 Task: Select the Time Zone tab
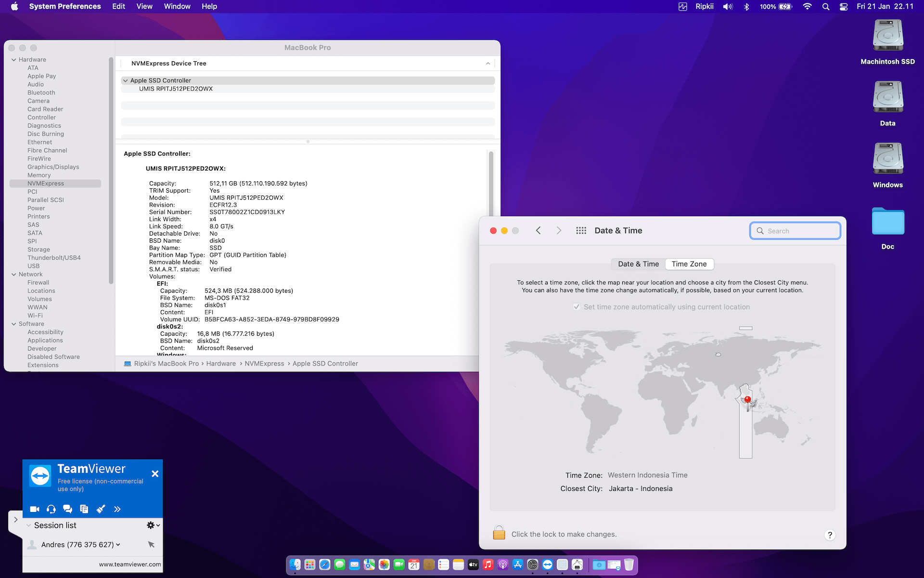[689, 264]
